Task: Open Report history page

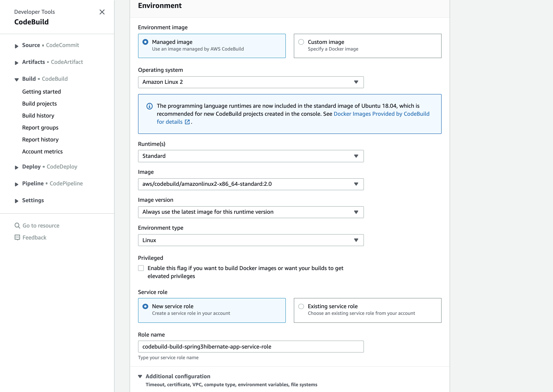Action: [x=40, y=139]
